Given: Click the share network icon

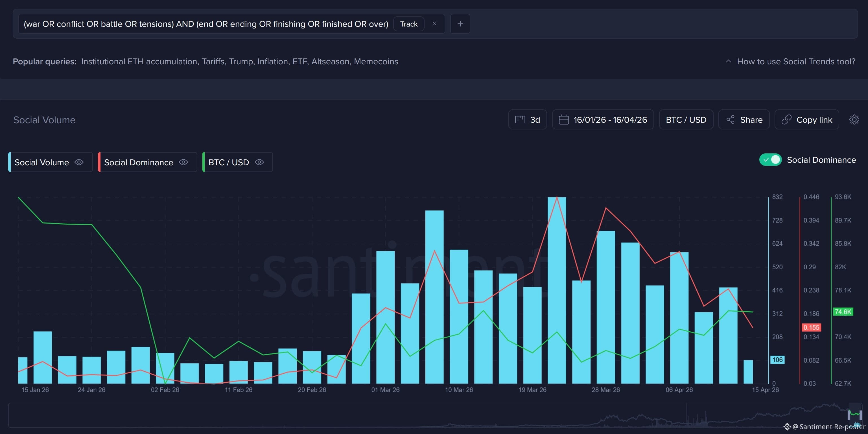Looking at the screenshot, I should pyautogui.click(x=731, y=120).
